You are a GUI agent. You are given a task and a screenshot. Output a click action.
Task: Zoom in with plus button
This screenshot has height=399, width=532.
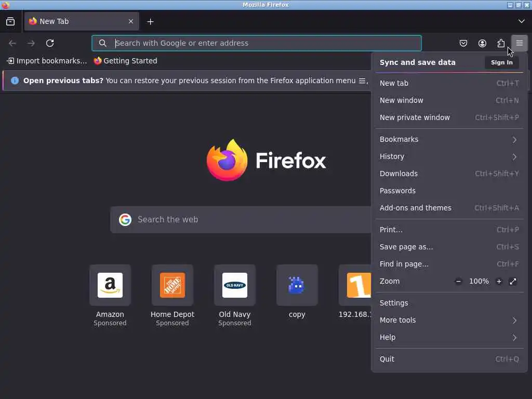(x=499, y=281)
